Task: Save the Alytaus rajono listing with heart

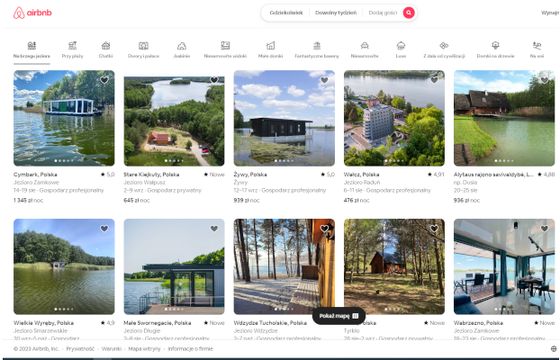Action: tap(544, 80)
